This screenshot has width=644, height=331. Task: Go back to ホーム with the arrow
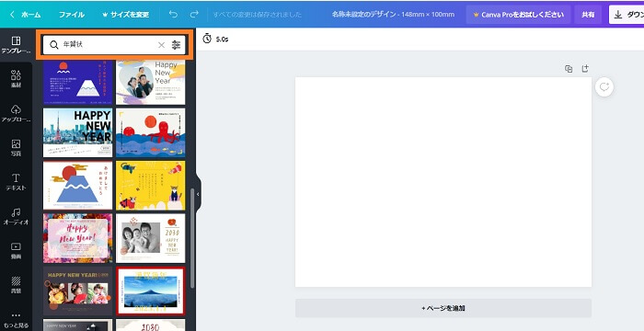pyautogui.click(x=26, y=15)
